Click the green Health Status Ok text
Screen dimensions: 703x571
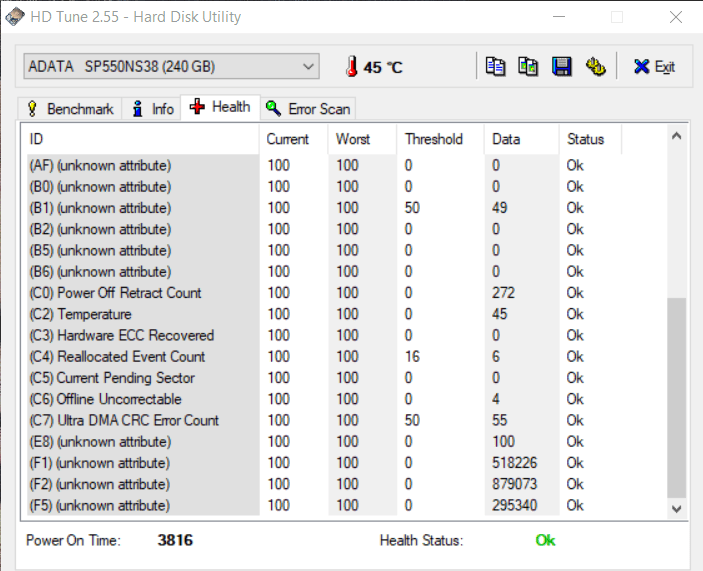pyautogui.click(x=545, y=540)
